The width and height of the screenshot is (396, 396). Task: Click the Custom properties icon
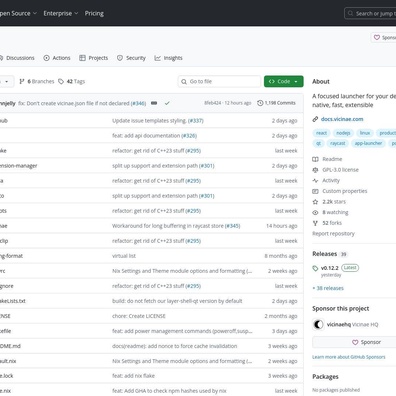coord(315,191)
